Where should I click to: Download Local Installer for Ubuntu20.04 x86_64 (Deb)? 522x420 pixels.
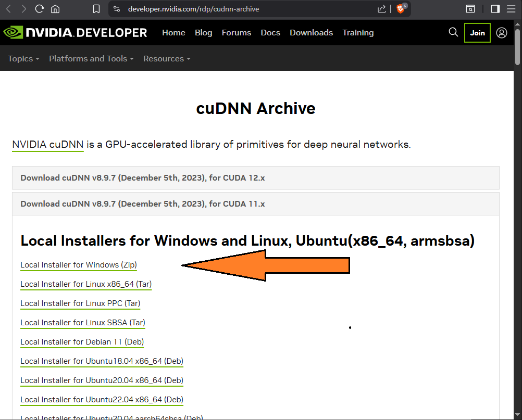point(102,381)
